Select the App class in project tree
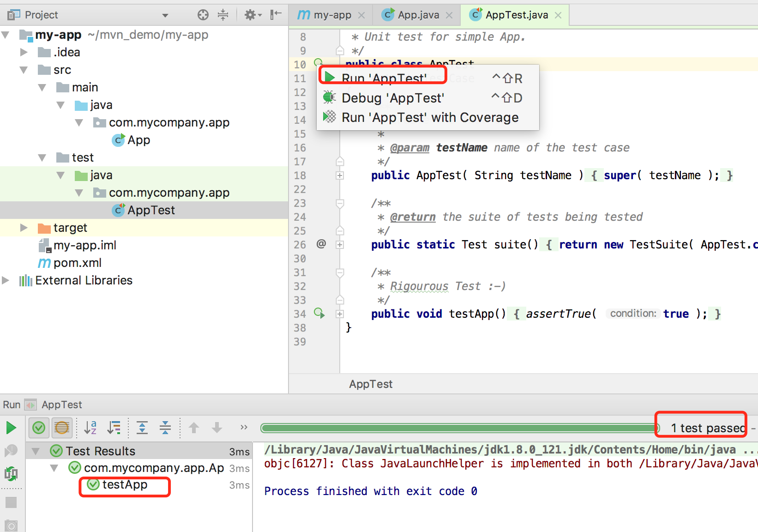Screen dimensions: 758x532 [132, 140]
